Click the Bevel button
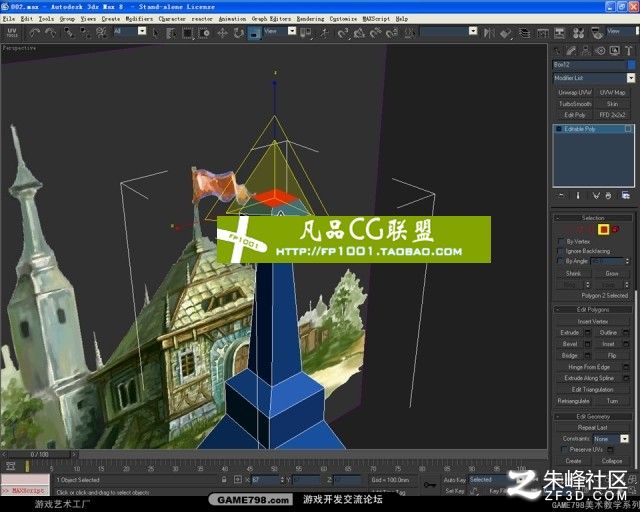This screenshot has height=512, width=640. (x=570, y=344)
